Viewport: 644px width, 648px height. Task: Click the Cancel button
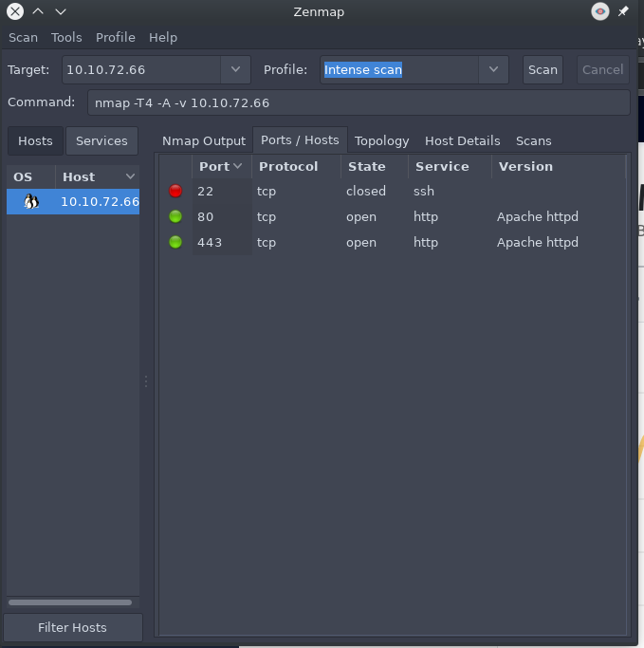pyautogui.click(x=602, y=70)
